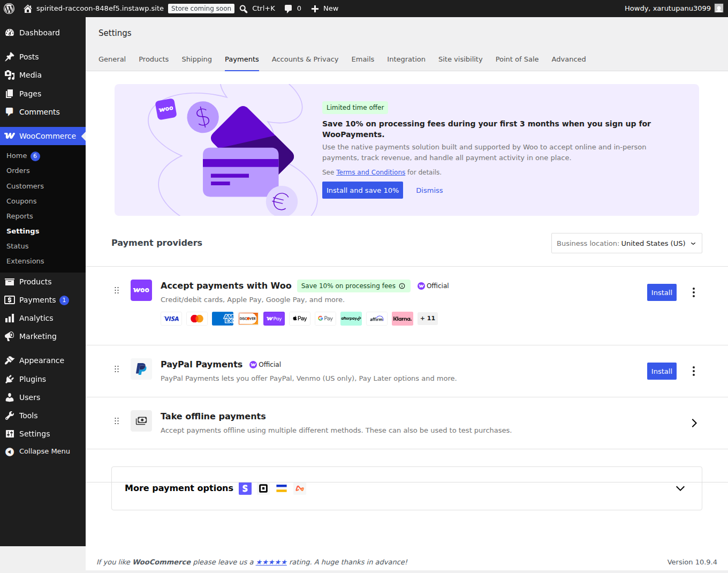
Task: Click the user avatar icon
Action: click(719, 9)
